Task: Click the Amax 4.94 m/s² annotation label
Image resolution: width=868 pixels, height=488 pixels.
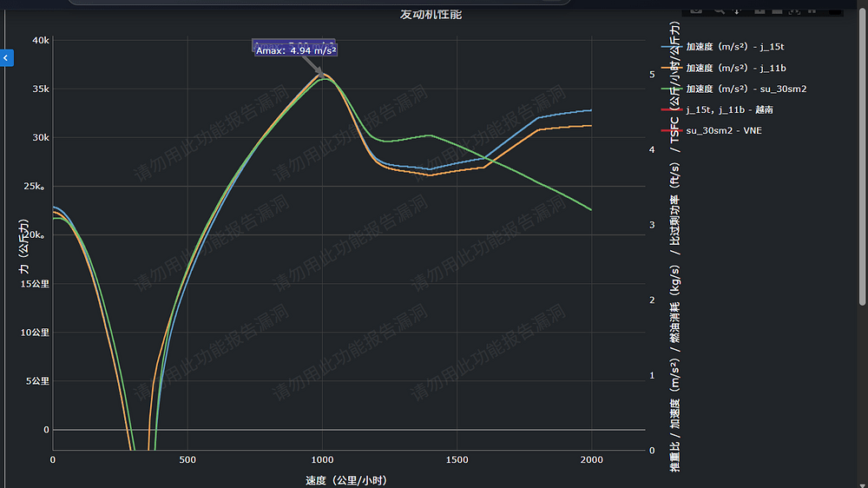Action: (x=296, y=50)
